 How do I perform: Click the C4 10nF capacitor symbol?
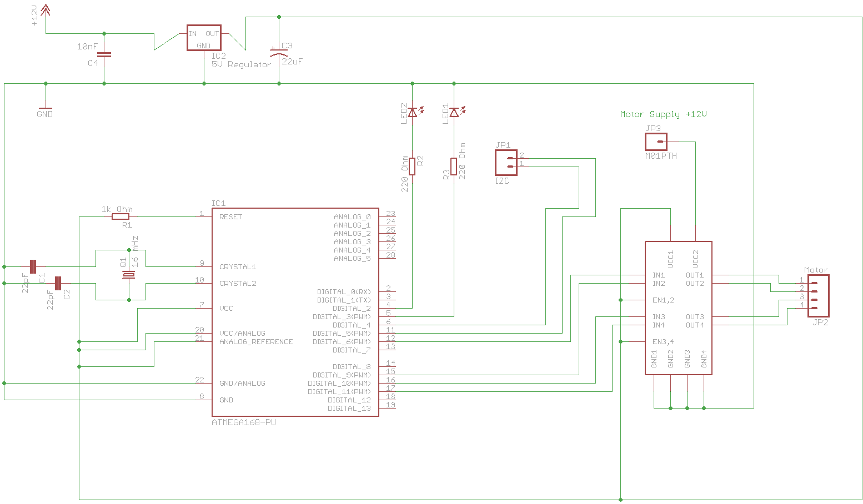coord(104,54)
